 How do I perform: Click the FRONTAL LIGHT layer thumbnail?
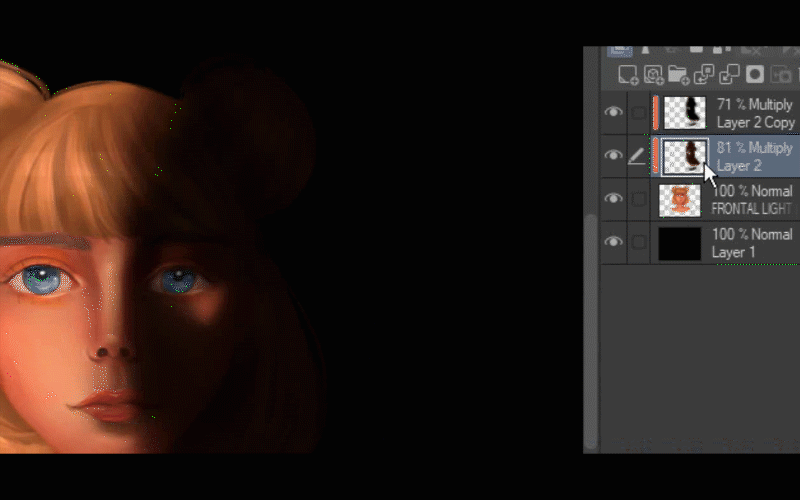(x=680, y=200)
